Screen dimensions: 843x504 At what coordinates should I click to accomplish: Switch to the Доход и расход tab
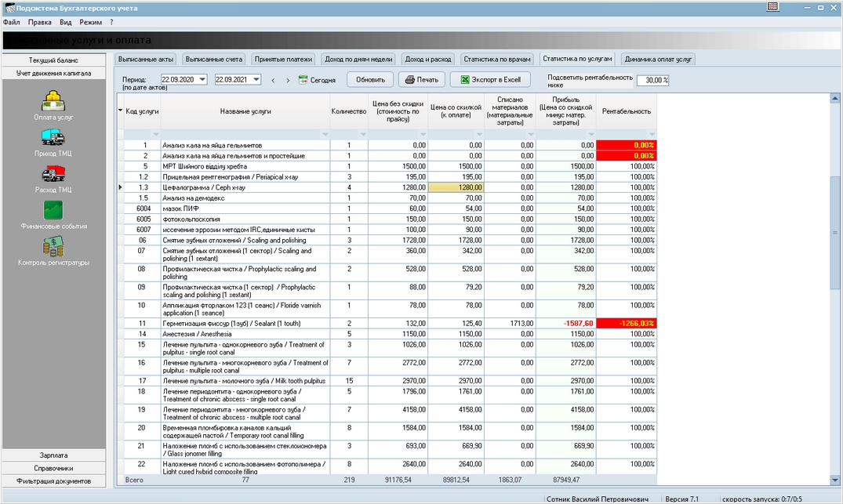tap(427, 59)
